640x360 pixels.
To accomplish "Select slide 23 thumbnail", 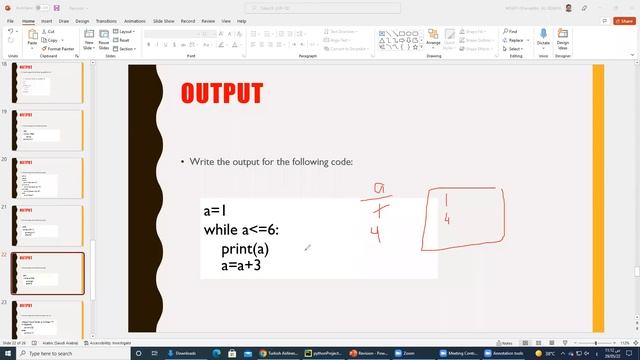I will tap(47, 319).
